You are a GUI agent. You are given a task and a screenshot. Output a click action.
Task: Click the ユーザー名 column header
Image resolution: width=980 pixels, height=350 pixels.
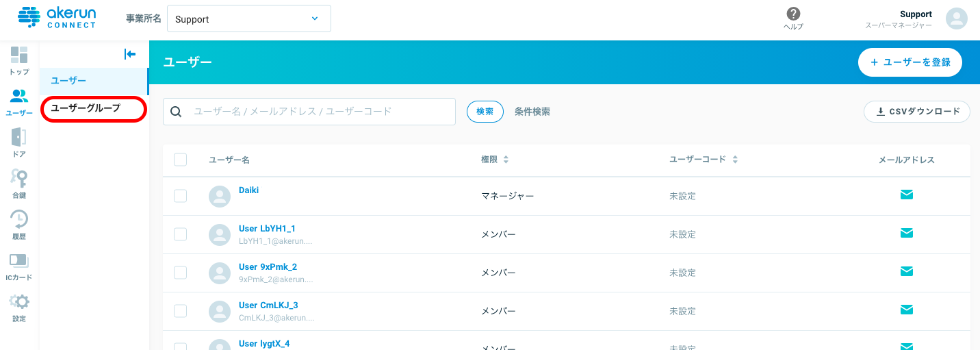point(229,160)
